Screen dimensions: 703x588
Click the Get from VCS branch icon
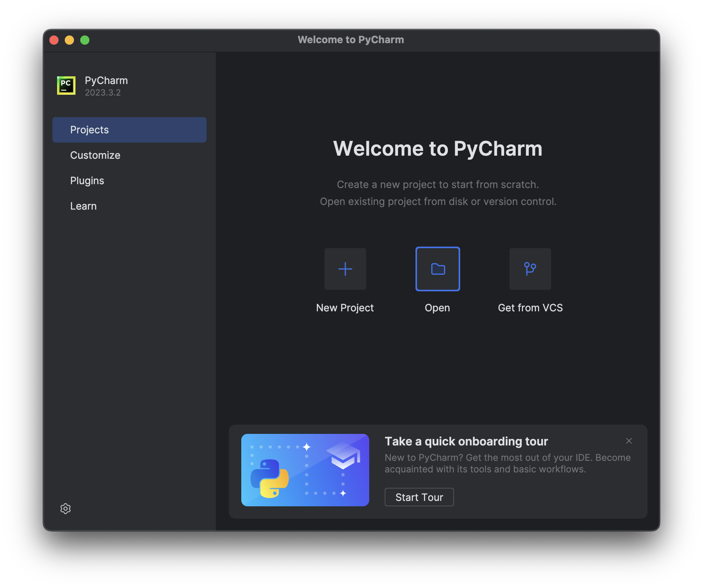pos(530,269)
